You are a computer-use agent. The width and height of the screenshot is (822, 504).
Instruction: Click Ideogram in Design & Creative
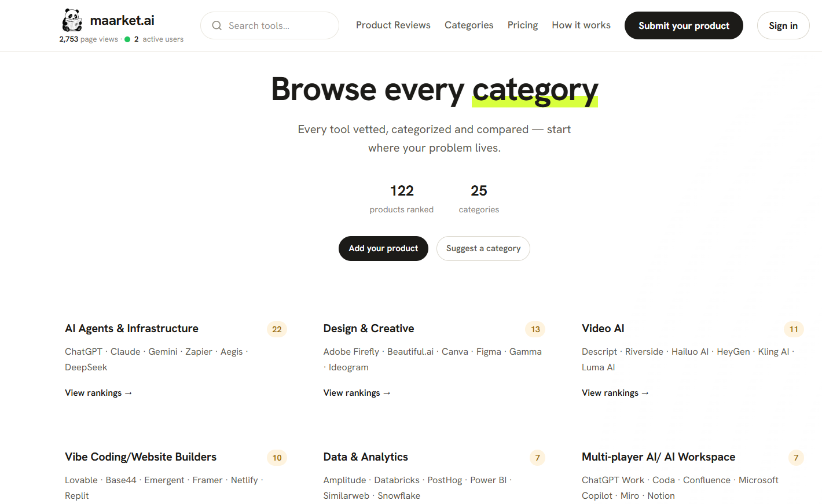[x=348, y=367]
